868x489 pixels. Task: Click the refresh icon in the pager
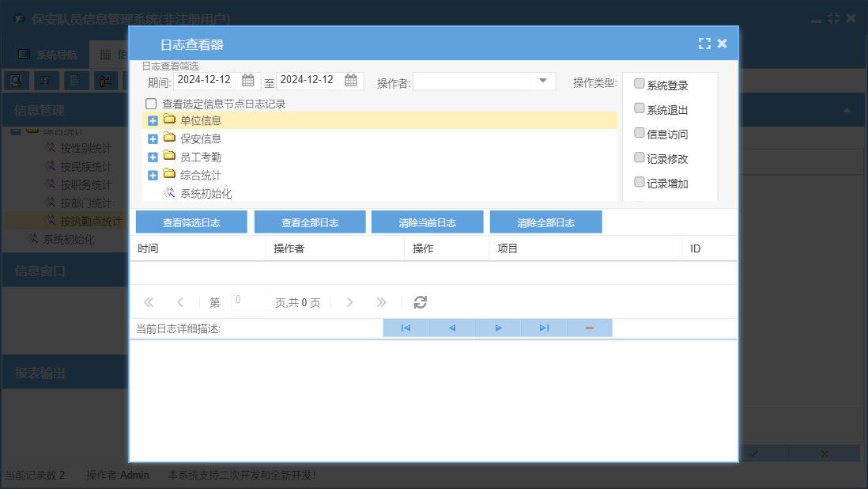(420, 302)
